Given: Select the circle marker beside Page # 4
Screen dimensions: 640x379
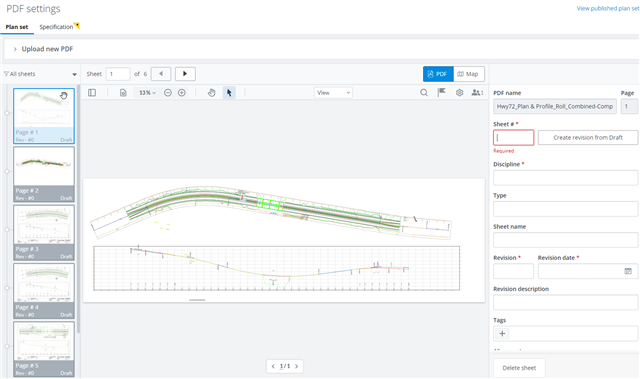Looking at the screenshot, I should pyautogui.click(x=7, y=288).
